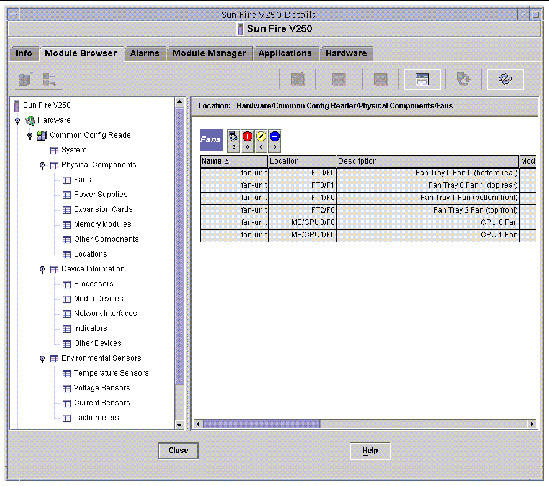
Task: Click the 'CPU 1 Fan' description cell
Action: tap(428, 235)
